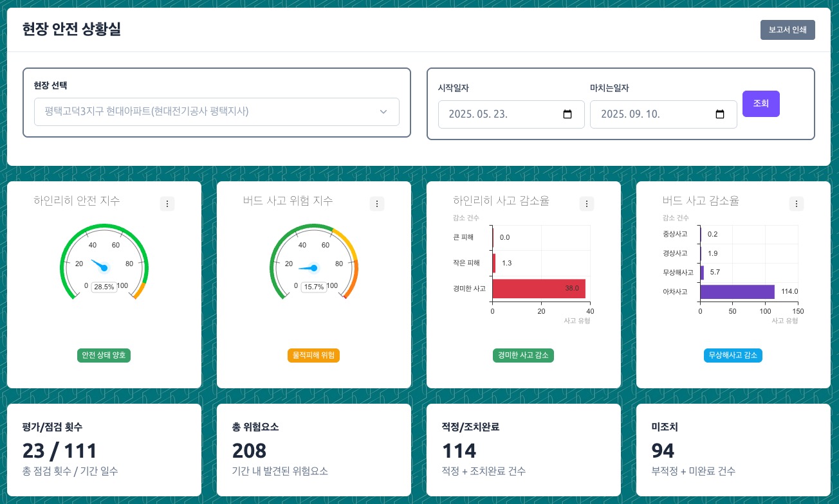Open the 하인리히 안전 지수 card options menu
Image resolution: width=839 pixels, height=504 pixels.
[167, 204]
